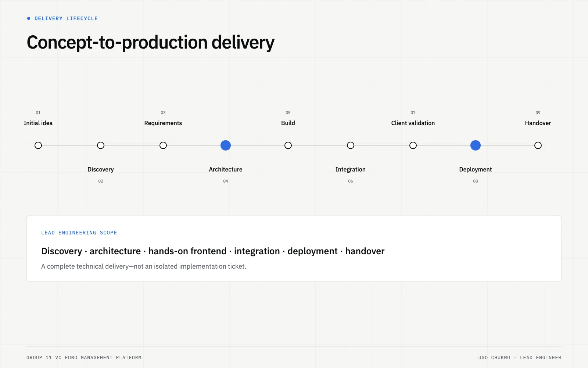Click the Client validation label

(413, 123)
